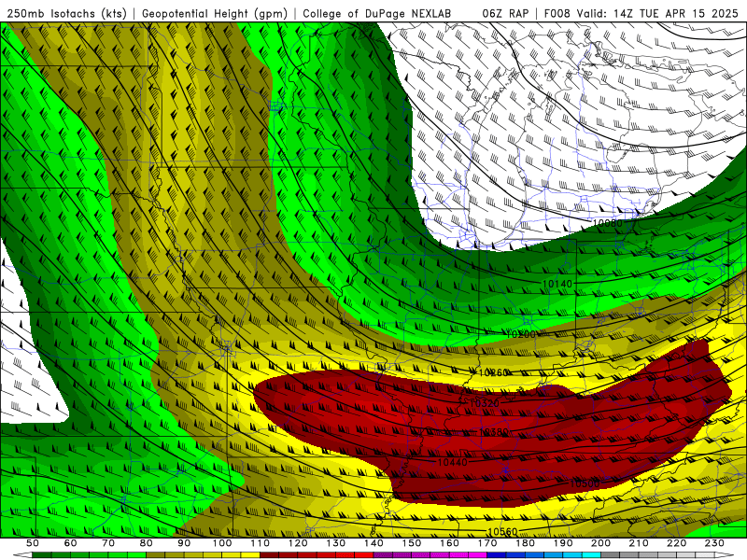Click the legend value 230
Screen dimensions: 747x560
click(714, 543)
